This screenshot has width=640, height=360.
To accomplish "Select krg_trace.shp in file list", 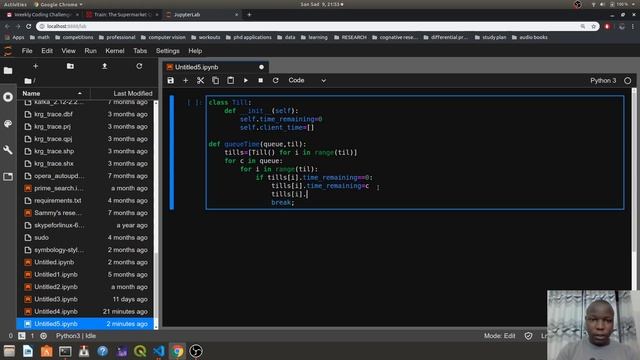I will click(x=85, y=151).
